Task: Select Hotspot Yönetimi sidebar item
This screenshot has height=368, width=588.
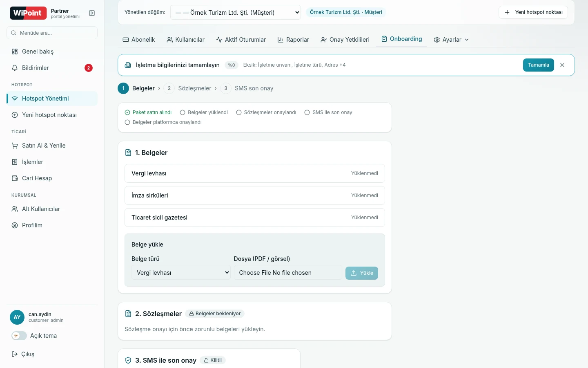Action: point(52,99)
